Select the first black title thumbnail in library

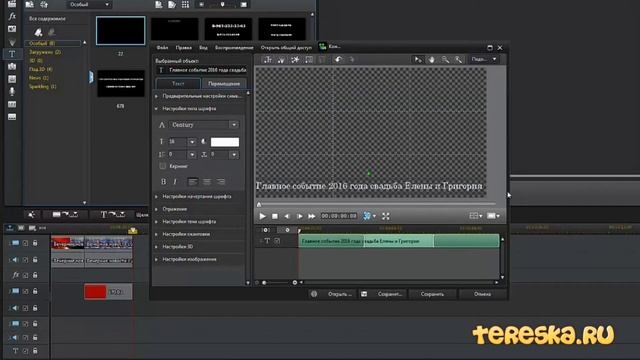click(x=120, y=31)
